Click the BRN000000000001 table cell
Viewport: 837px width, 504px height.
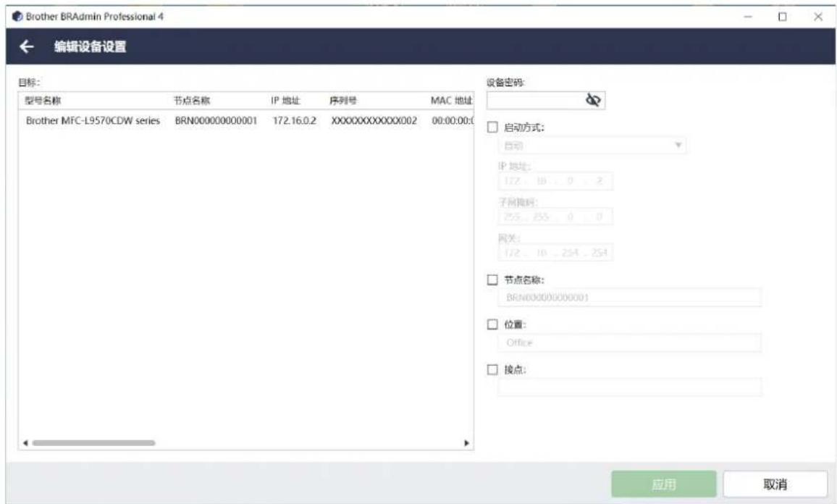(216, 121)
